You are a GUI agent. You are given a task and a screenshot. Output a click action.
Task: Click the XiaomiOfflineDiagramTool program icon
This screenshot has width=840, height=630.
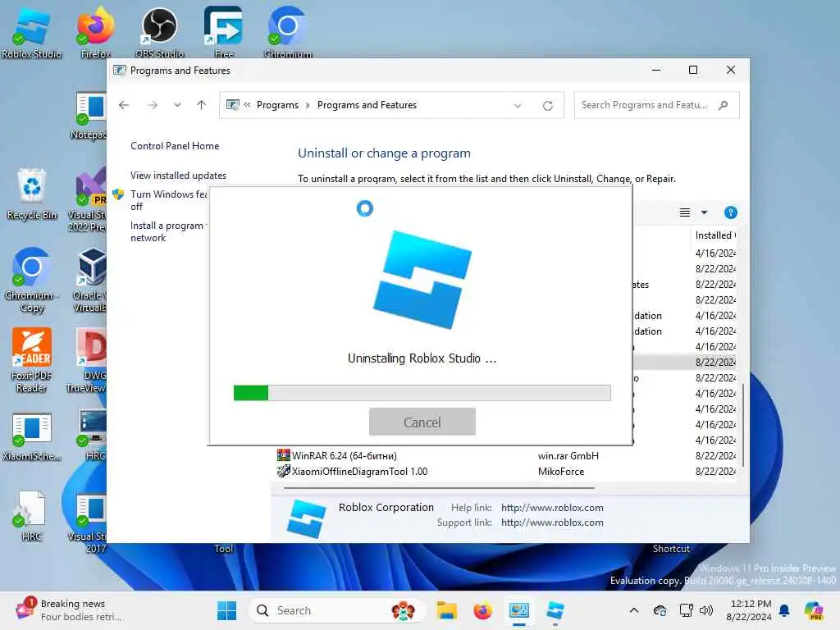tap(283, 471)
